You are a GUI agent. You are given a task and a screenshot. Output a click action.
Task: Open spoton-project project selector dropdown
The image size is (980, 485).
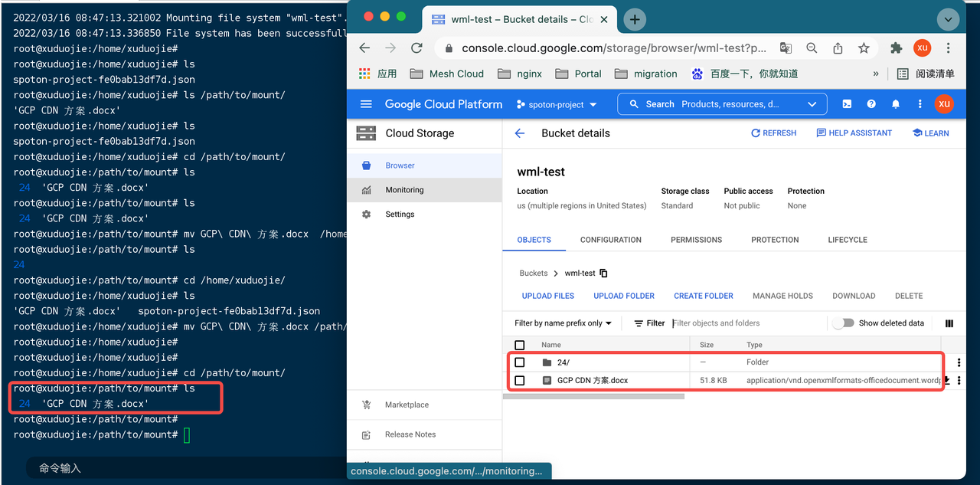556,104
